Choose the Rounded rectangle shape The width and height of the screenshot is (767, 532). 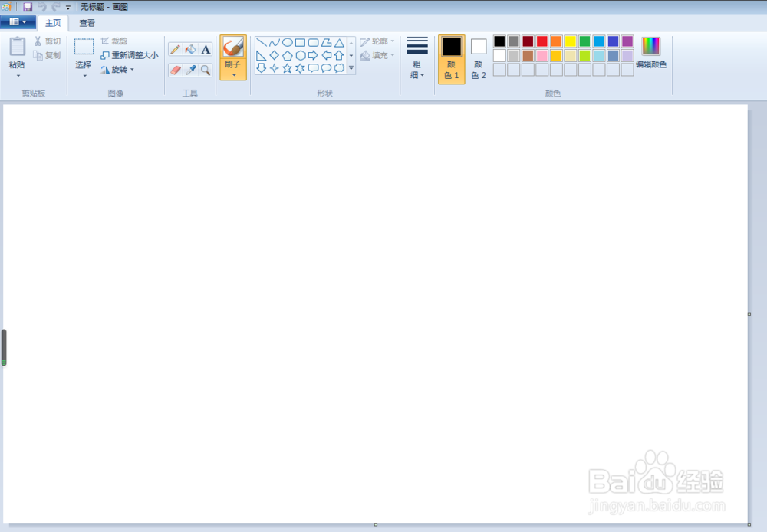(314, 42)
